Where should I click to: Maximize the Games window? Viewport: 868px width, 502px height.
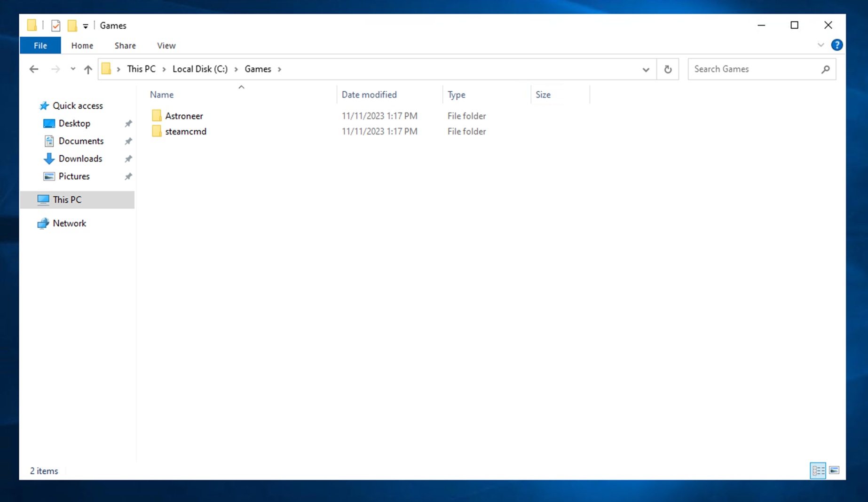(794, 25)
